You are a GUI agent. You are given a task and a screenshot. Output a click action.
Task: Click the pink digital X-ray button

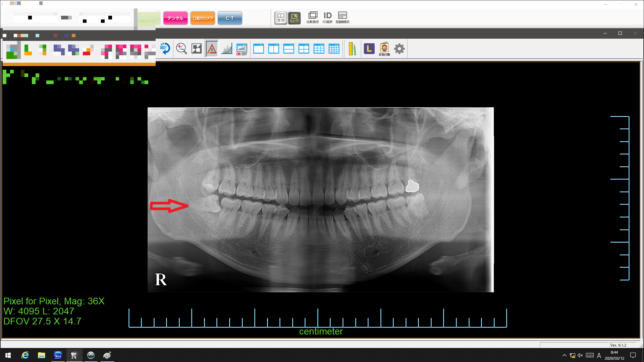click(x=175, y=18)
